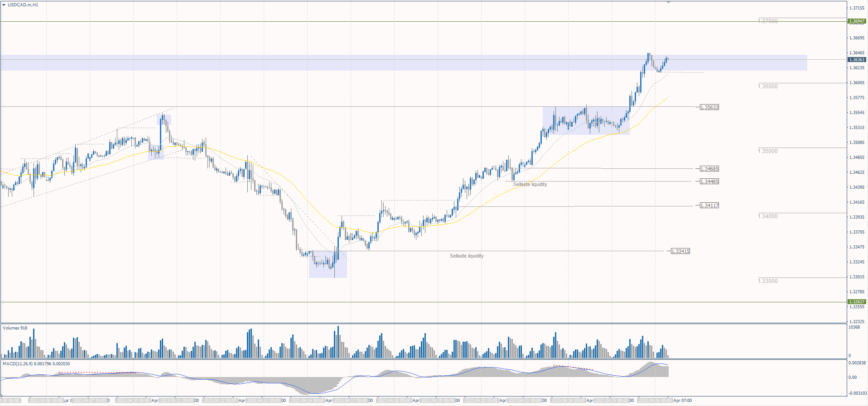
Task: Open the chart menu triangle beside USDCAD.m,H1
Action: coord(4,5)
